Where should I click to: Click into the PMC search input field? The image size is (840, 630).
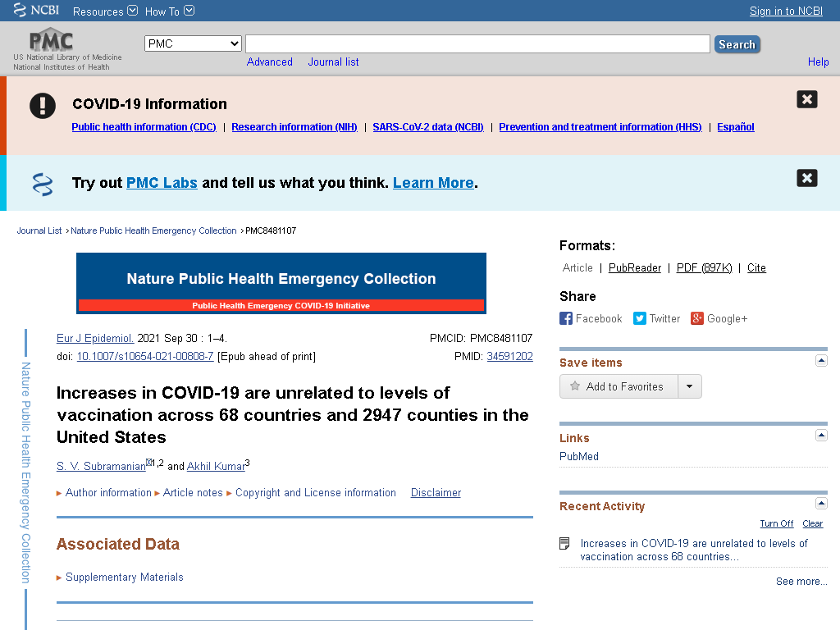477,44
